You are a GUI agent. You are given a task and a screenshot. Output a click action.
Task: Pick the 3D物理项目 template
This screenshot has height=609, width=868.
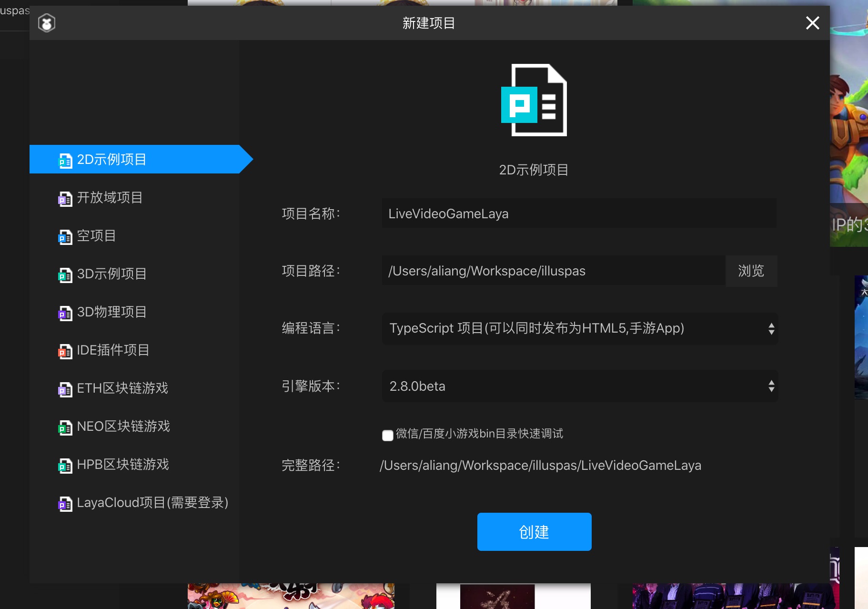tap(134, 312)
